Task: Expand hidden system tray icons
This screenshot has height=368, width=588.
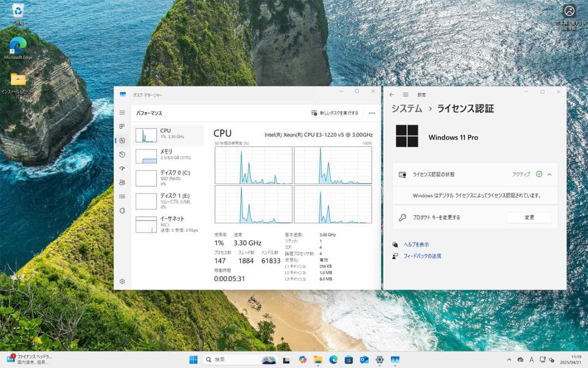Action: [510, 360]
